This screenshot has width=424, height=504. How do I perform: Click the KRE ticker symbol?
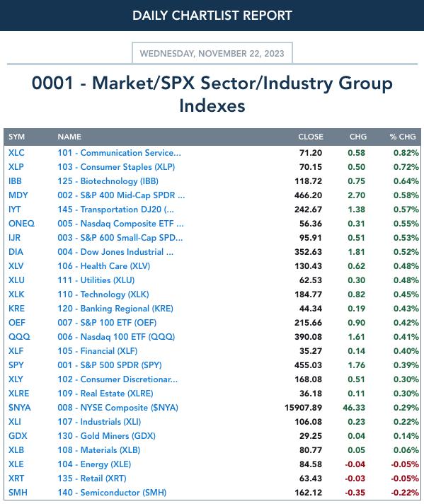pyautogui.click(x=16, y=308)
